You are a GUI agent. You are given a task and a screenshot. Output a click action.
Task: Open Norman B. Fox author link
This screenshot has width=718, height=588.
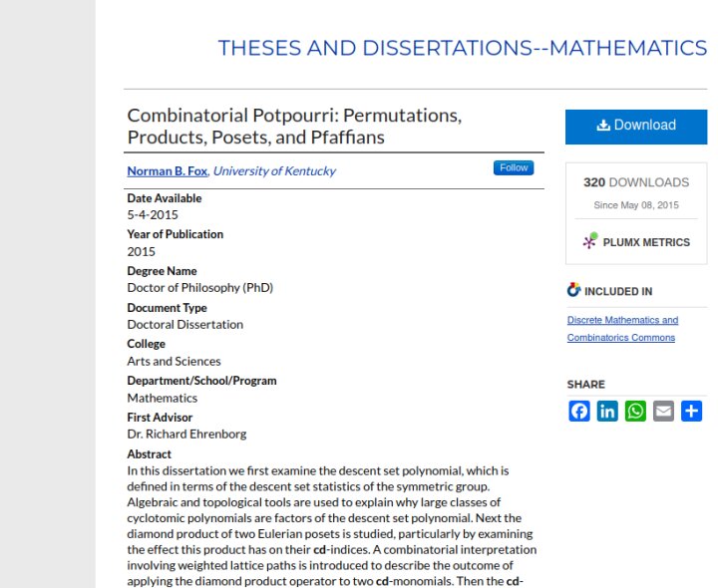(x=168, y=171)
